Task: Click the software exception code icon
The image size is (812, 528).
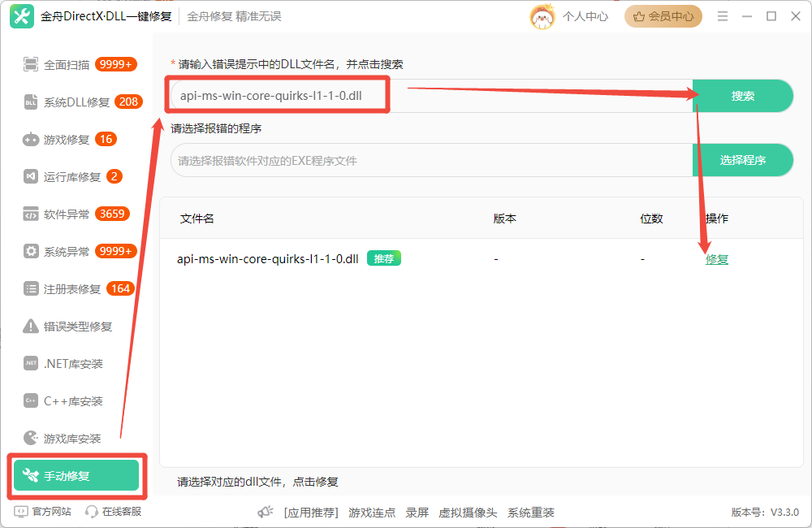Action: click(x=31, y=214)
